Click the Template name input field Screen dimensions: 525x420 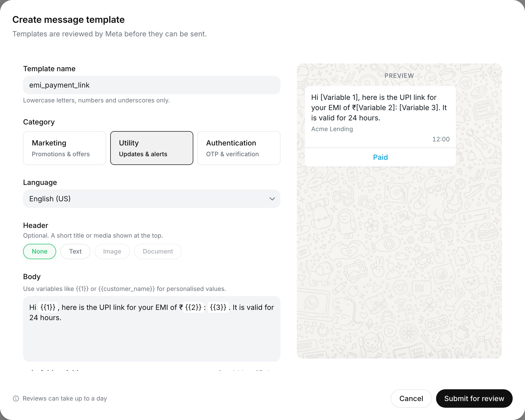pos(152,85)
